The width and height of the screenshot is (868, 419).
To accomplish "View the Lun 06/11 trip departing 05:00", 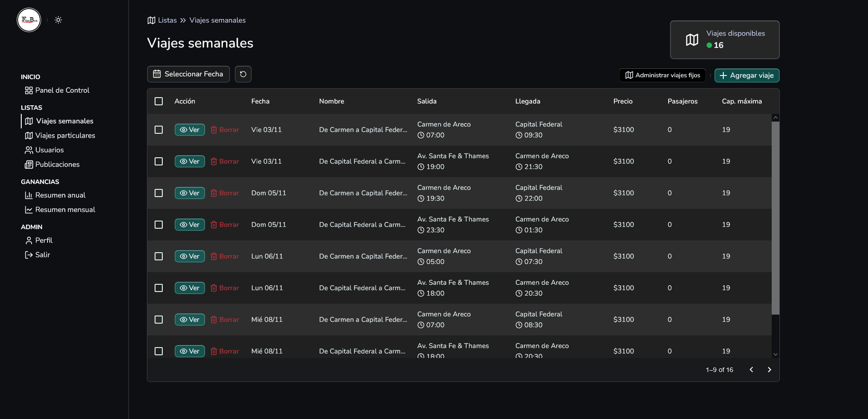I will (x=190, y=256).
